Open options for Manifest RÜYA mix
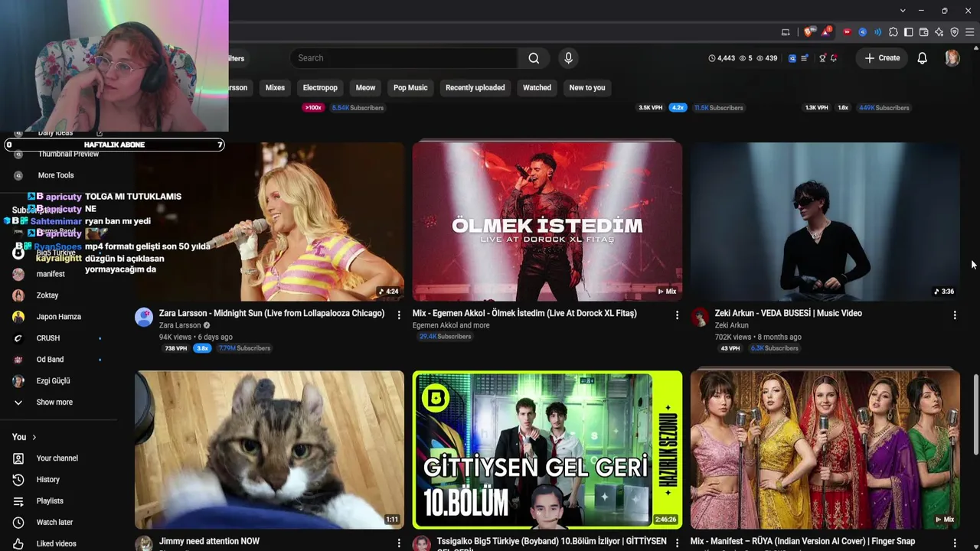The image size is (980, 551). 955,543
